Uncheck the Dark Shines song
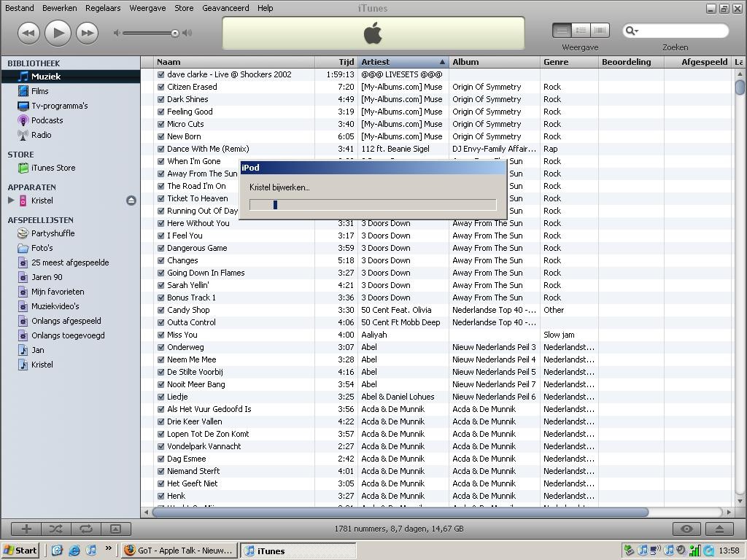This screenshot has height=560, width=747. click(161, 99)
